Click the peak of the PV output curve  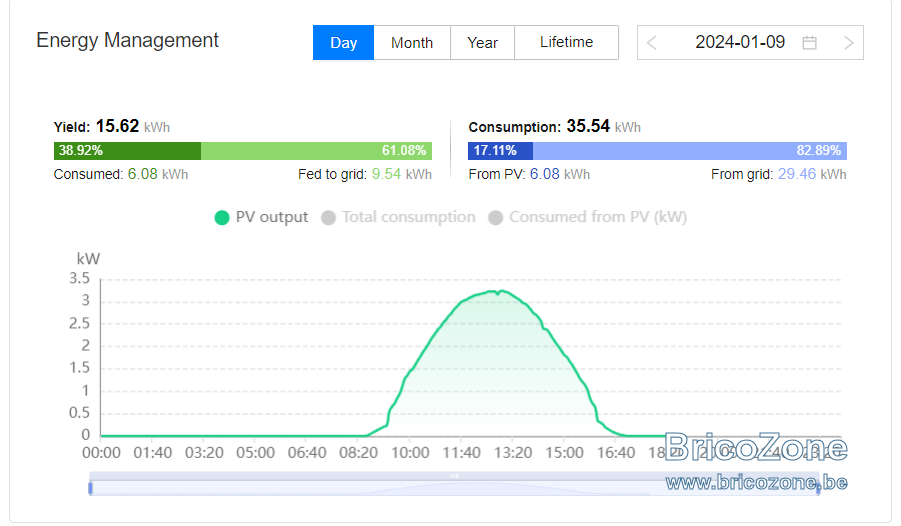pyautogui.click(x=502, y=291)
